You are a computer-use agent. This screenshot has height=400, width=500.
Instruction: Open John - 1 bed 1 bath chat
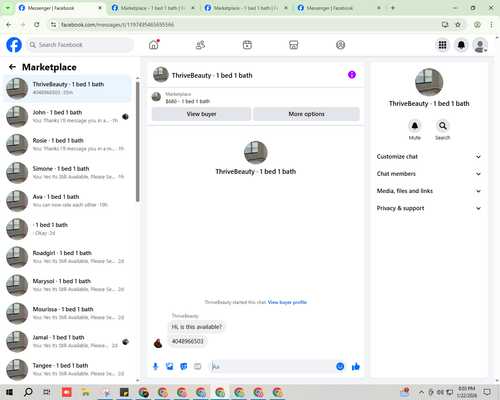pos(68,117)
